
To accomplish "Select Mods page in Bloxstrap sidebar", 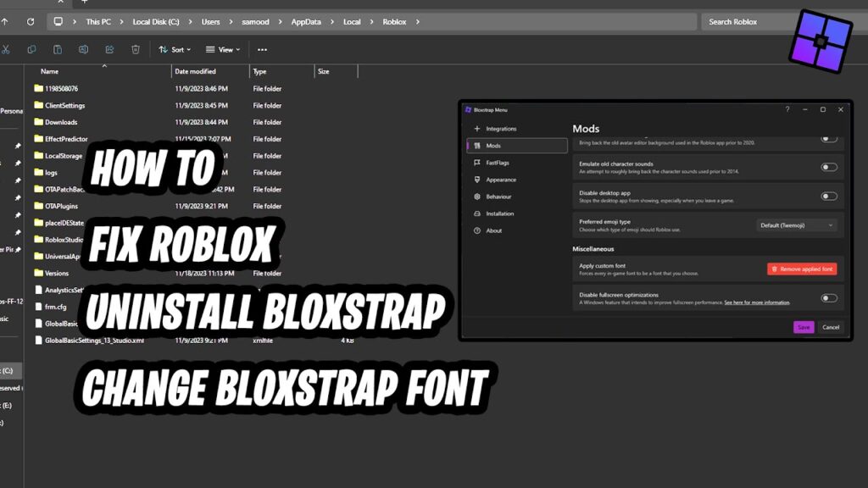I will point(518,146).
